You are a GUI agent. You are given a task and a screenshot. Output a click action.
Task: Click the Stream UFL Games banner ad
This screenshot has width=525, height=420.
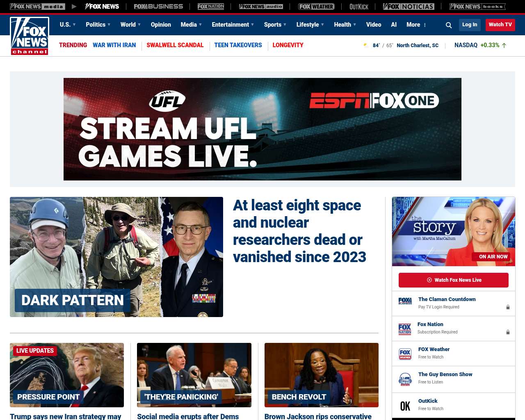point(262,129)
